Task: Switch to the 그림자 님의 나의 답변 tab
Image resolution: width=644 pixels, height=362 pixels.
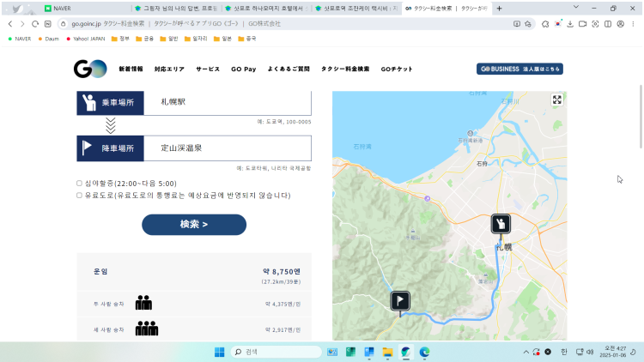Action: tap(177, 9)
